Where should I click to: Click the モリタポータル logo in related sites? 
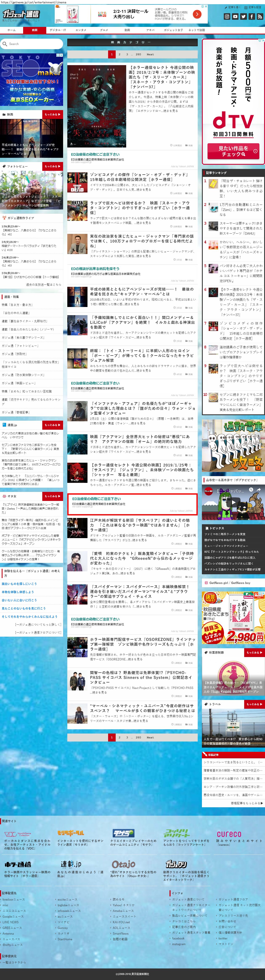(x=71, y=833)
